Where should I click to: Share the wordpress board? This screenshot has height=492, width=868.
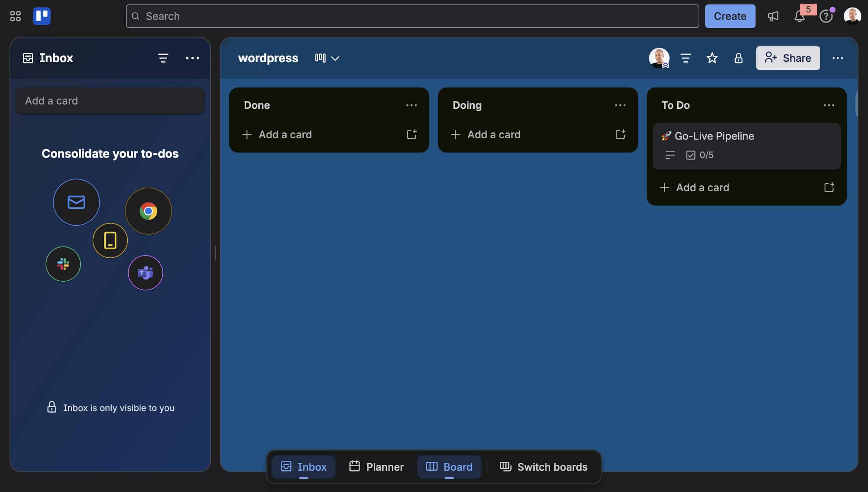pyautogui.click(x=788, y=58)
